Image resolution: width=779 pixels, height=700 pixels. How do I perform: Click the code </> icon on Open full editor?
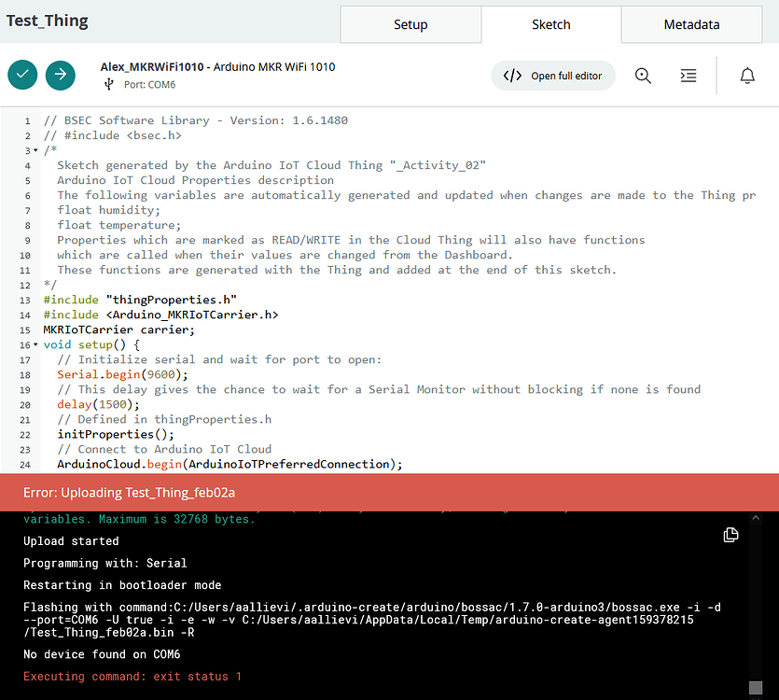[512, 76]
